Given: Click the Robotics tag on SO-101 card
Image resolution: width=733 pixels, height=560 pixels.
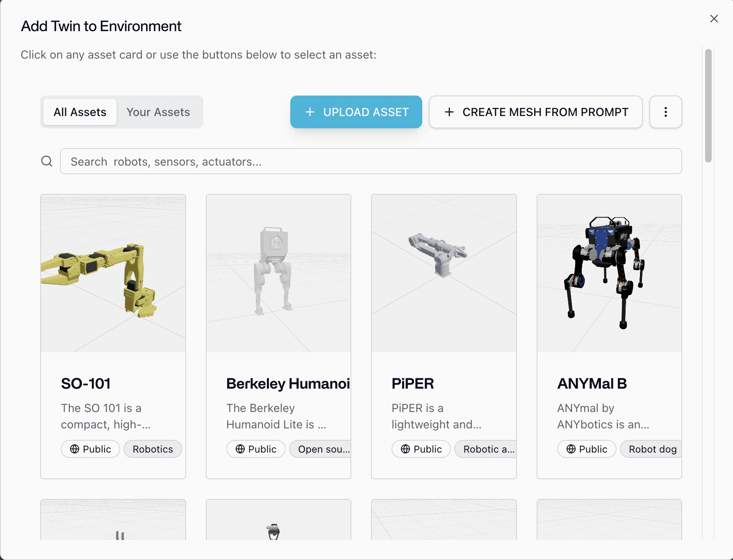Looking at the screenshot, I should tap(153, 449).
